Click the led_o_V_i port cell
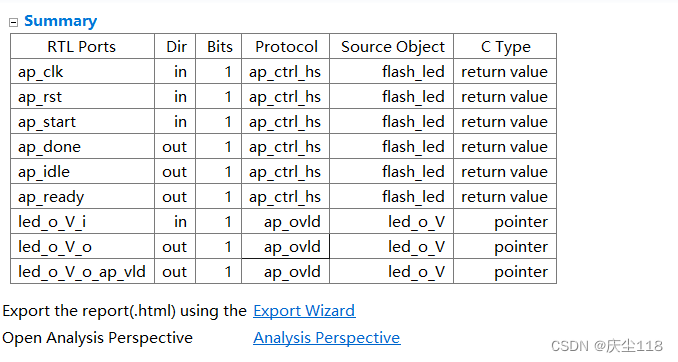 [x=82, y=222]
